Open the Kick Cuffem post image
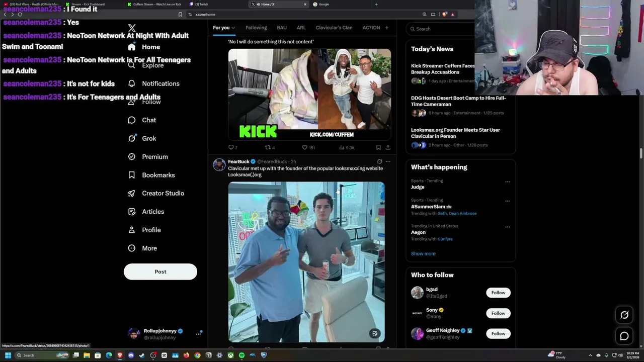Viewport: 644px width, 362px height. [309, 94]
